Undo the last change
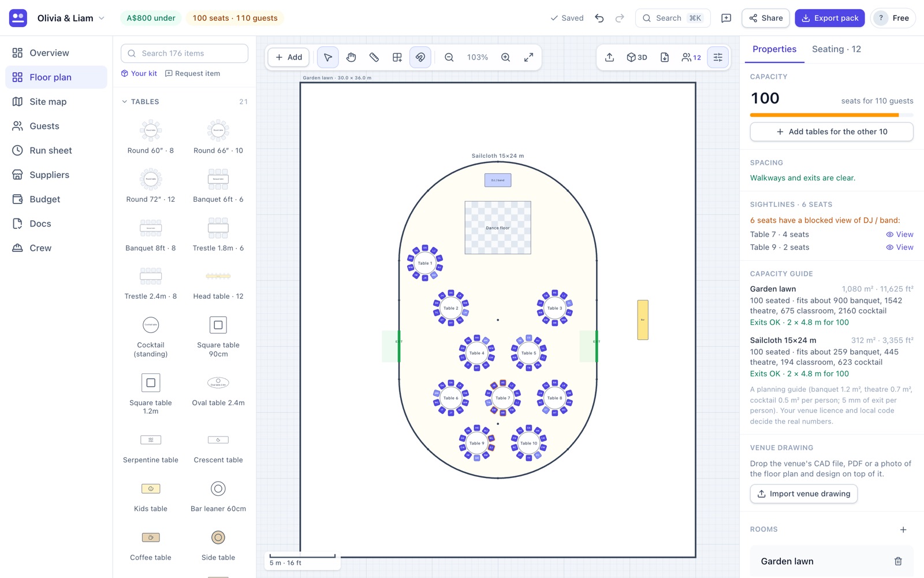 coord(599,18)
